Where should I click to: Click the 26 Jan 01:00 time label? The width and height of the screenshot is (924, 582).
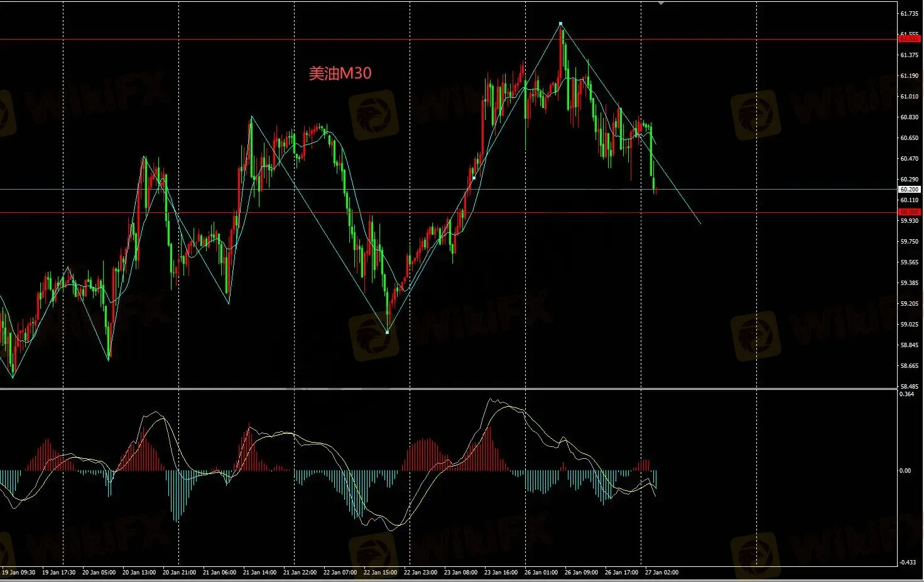(x=541, y=573)
